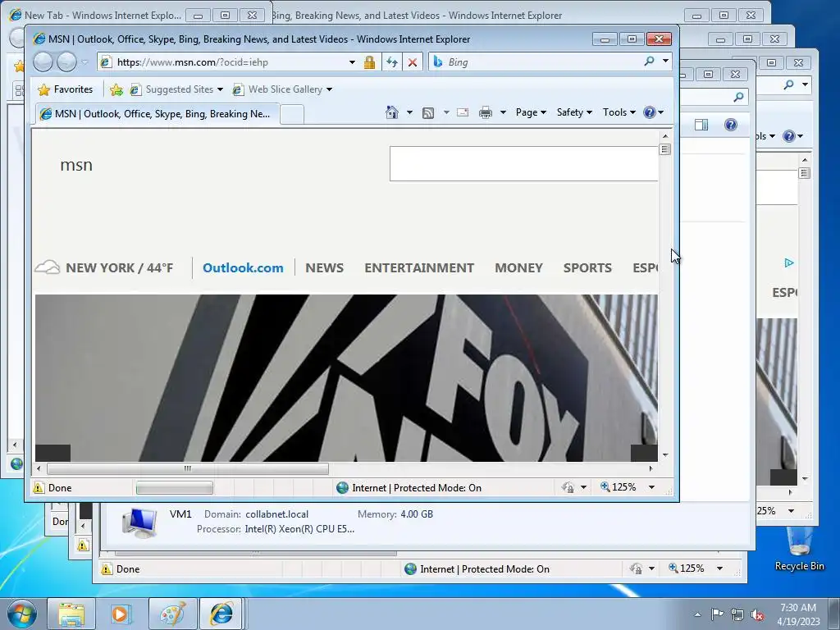Screen dimensions: 840x630
Task: Click muted volume tray icon
Action: (x=757, y=614)
